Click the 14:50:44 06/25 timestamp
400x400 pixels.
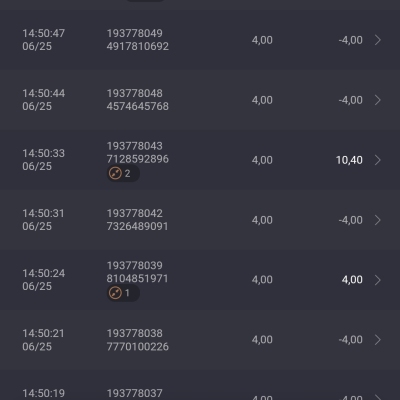[44, 100]
